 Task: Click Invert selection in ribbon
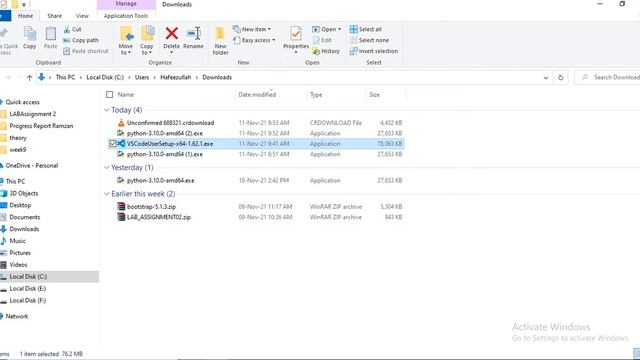(x=374, y=51)
